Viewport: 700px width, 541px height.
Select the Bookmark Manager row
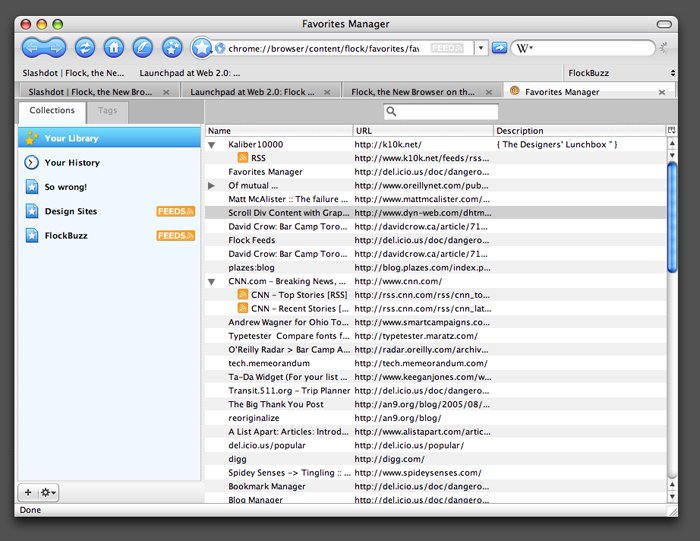coord(435,487)
